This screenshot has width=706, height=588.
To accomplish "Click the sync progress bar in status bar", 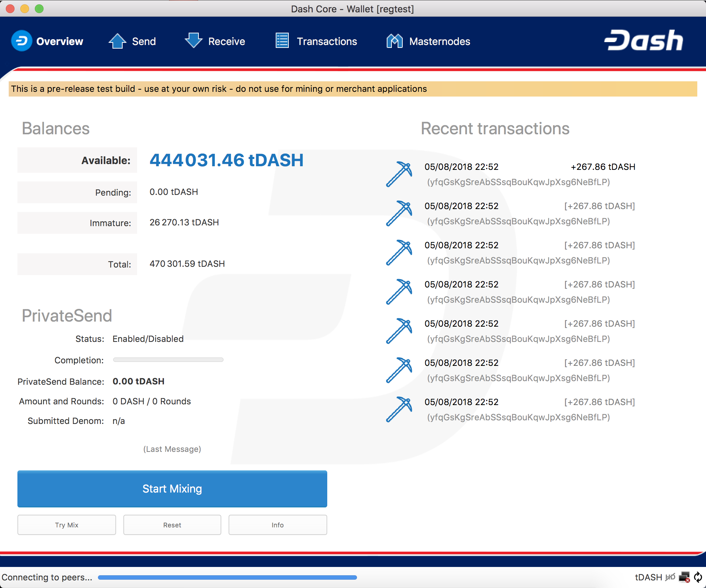I will tap(227, 577).
